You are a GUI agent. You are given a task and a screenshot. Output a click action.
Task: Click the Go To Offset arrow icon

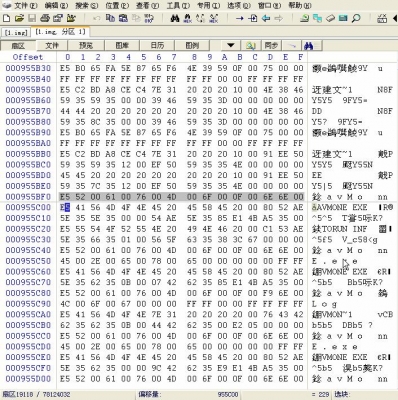[x=239, y=18]
